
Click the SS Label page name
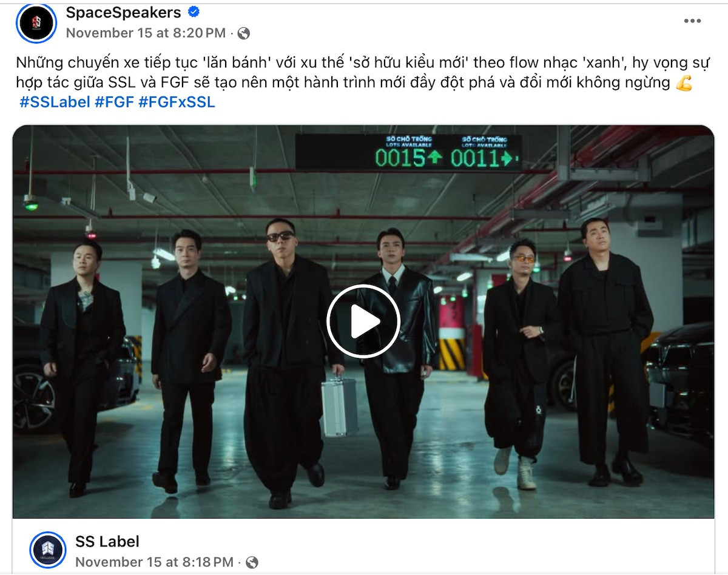coord(107,541)
